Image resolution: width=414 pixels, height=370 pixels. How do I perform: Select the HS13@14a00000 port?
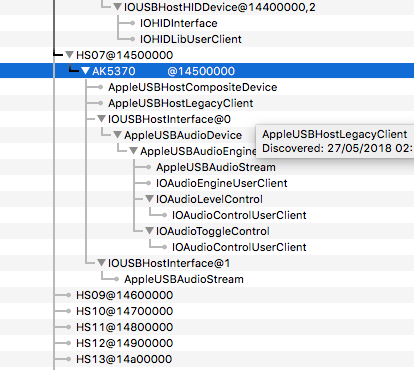point(124,359)
